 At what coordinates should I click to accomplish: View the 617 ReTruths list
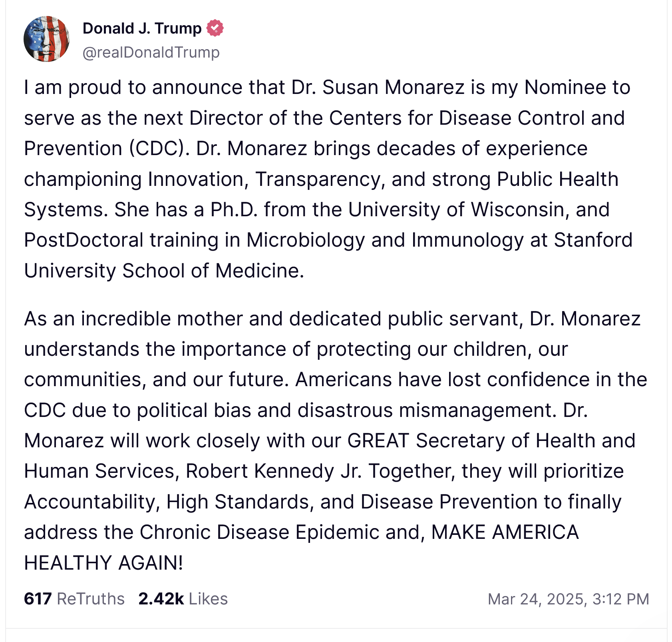pyautogui.click(x=74, y=599)
